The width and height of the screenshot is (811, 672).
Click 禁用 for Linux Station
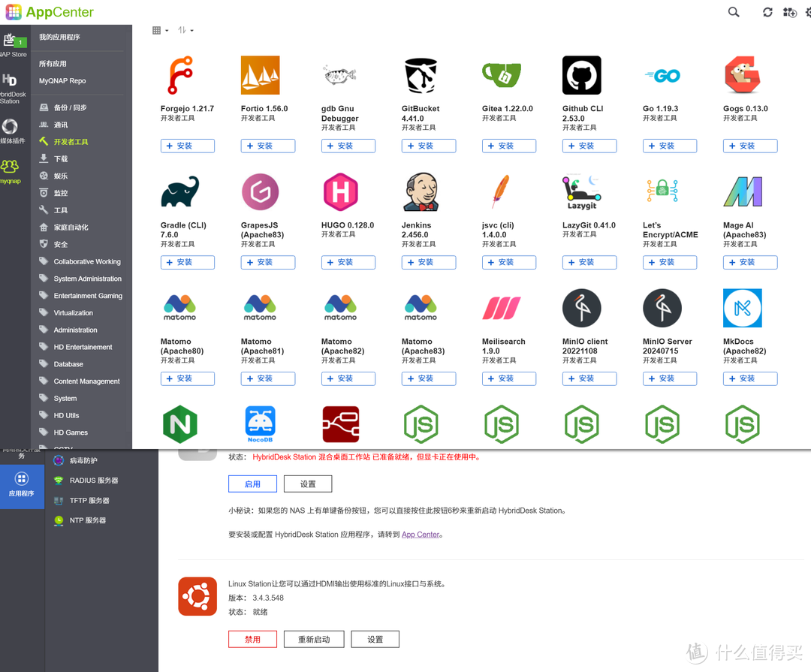(x=252, y=640)
